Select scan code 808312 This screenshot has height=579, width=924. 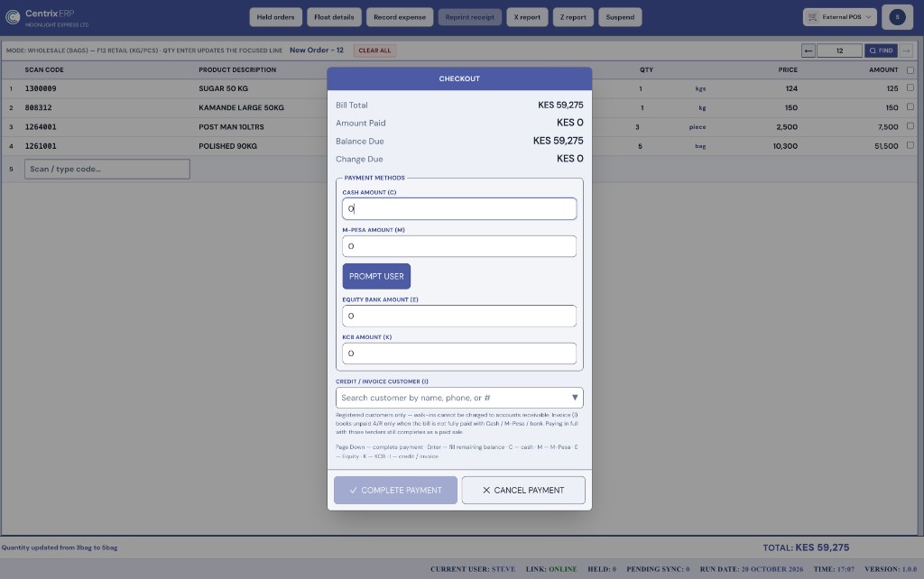38,108
